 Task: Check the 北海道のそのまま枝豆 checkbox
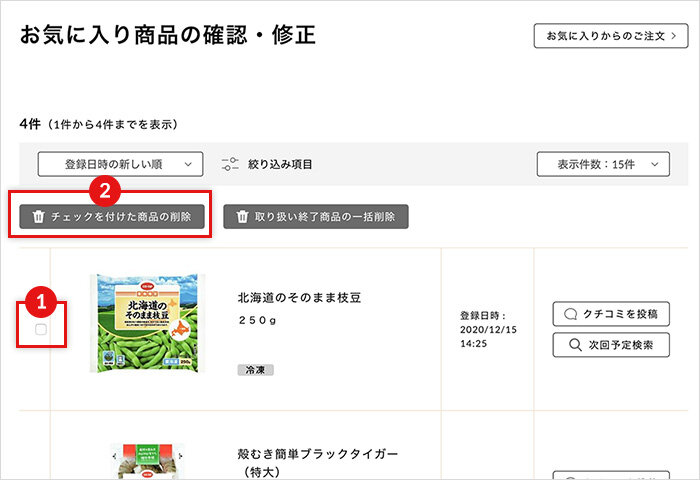pos(41,330)
